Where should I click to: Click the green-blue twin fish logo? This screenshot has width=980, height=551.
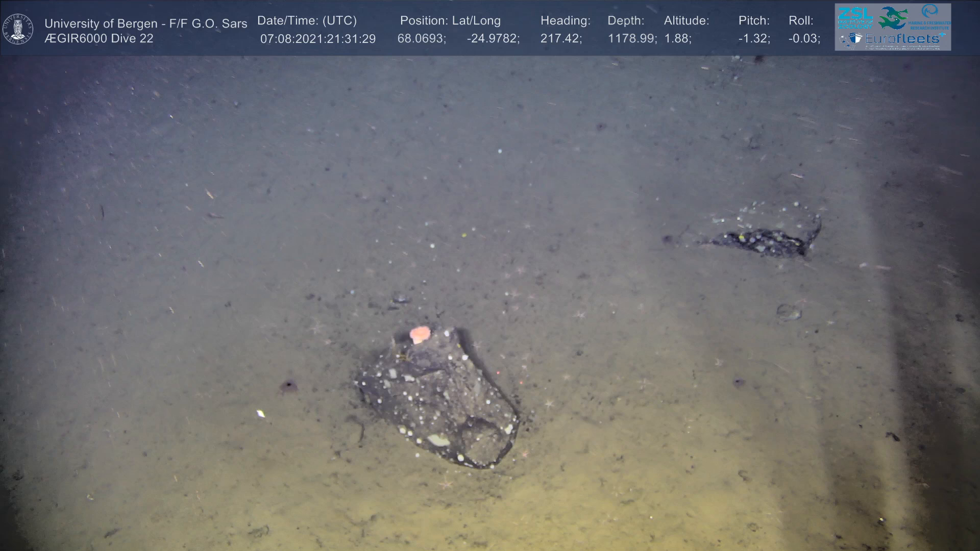[x=893, y=18]
